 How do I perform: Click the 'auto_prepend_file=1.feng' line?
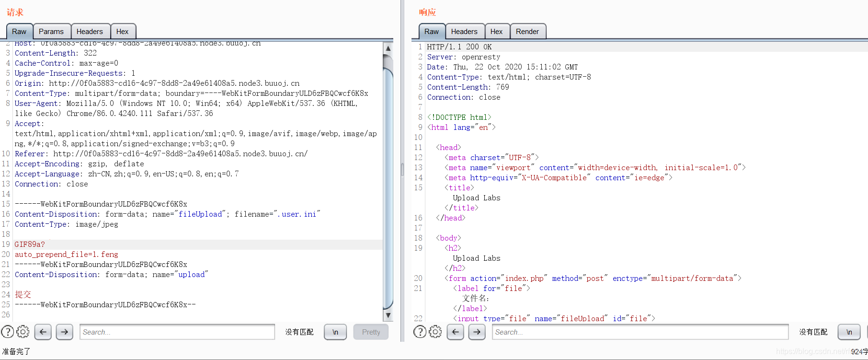click(x=67, y=255)
